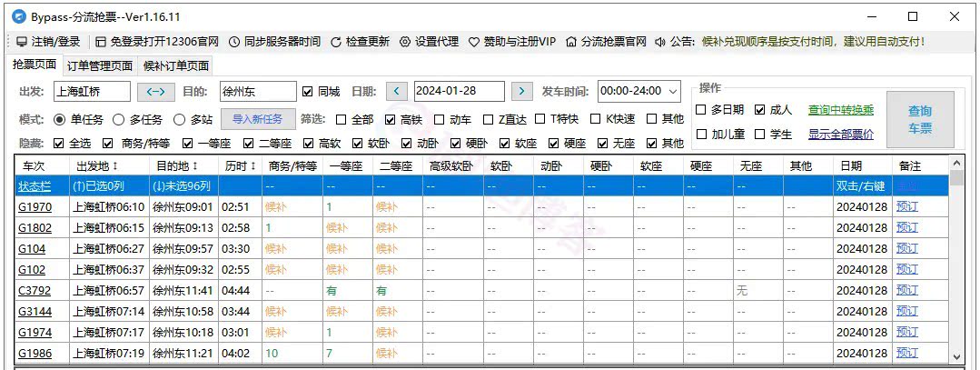Switch to 订单管理页面 tab
Image resolution: width=980 pixels, height=370 pixels.
point(100,65)
